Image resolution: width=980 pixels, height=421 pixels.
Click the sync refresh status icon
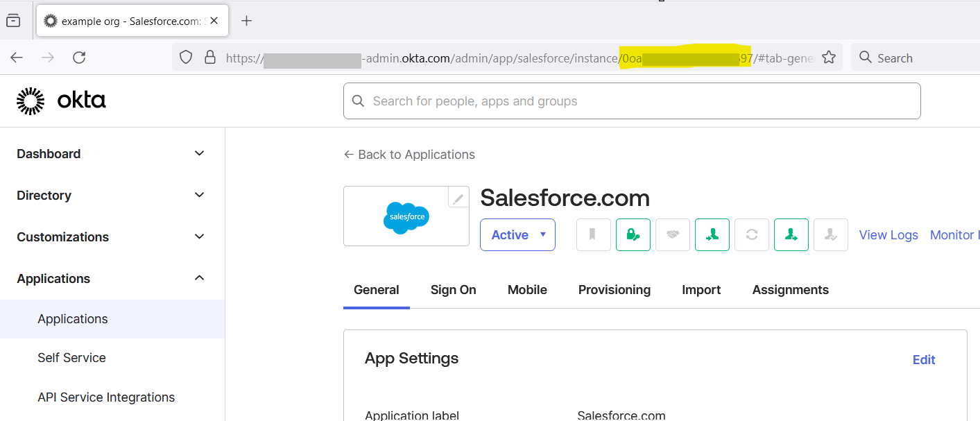(752, 234)
